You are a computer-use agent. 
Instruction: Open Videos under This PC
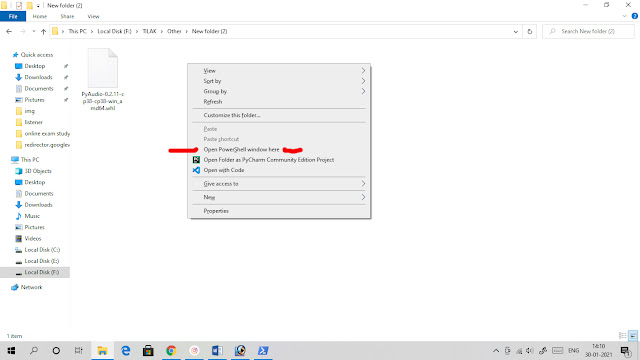coord(33,238)
